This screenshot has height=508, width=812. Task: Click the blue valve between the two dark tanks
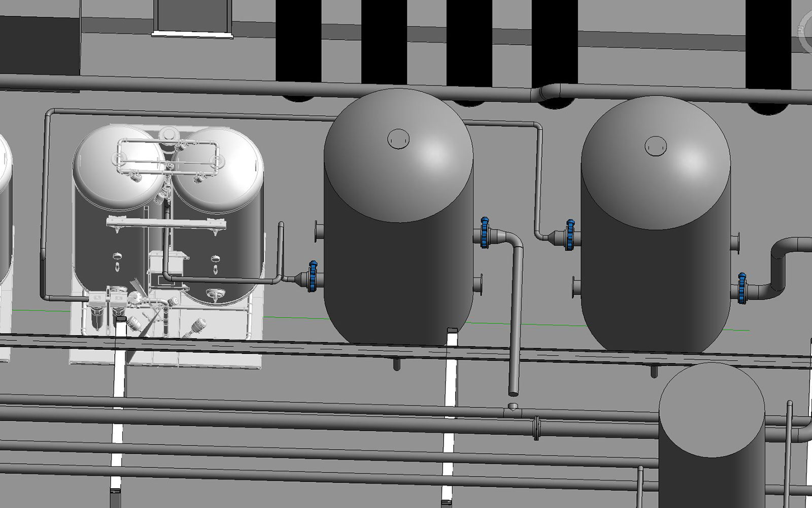pyautogui.click(x=485, y=232)
